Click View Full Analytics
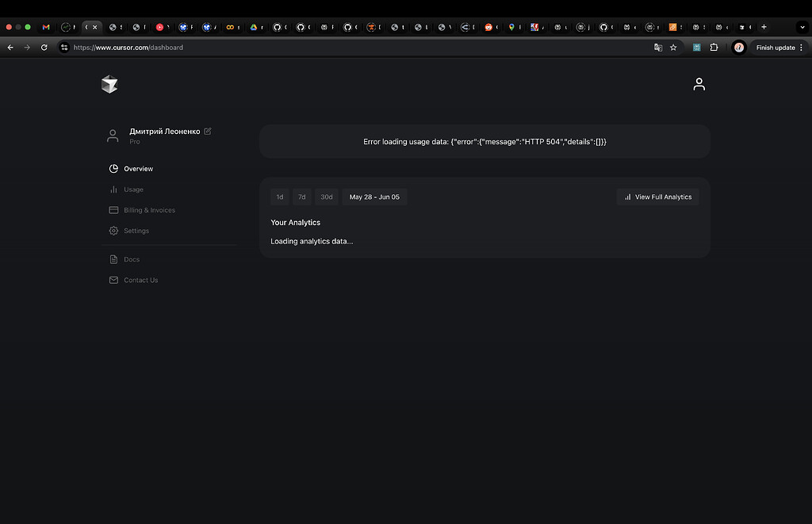 pos(657,197)
